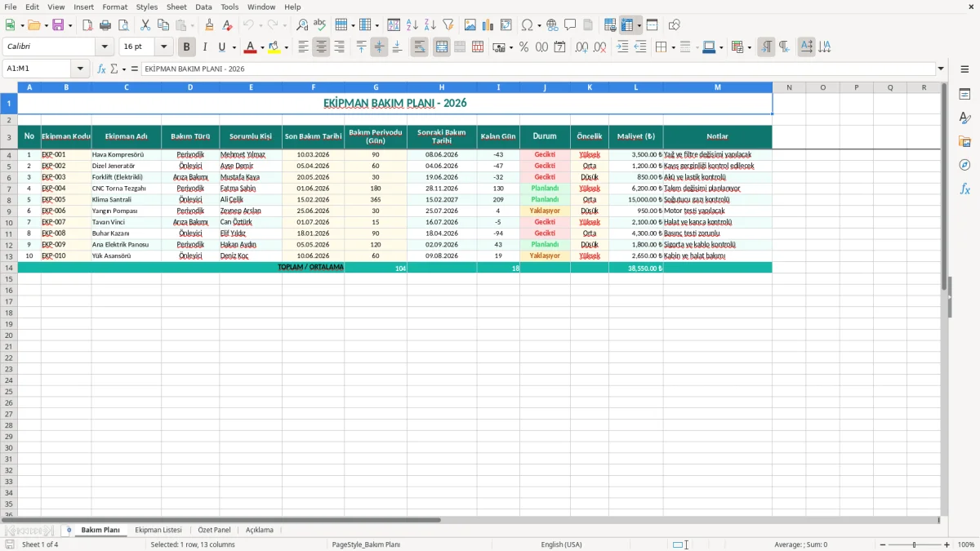Image resolution: width=980 pixels, height=551 pixels.
Task: Click the Save document icon
Action: [x=58, y=25]
